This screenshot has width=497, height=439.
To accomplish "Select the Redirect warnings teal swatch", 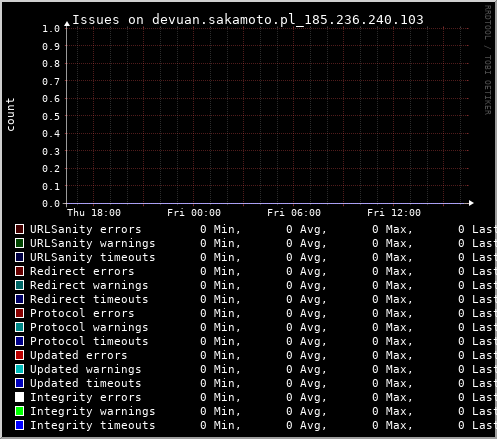I will coord(19,285).
